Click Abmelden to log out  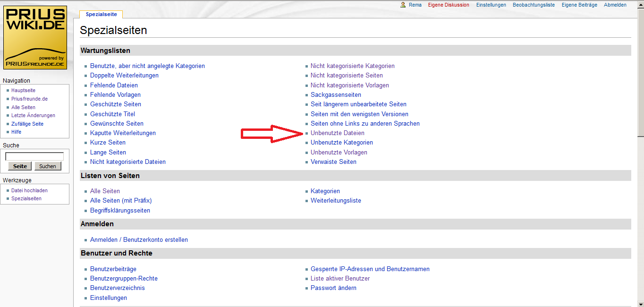(615, 5)
